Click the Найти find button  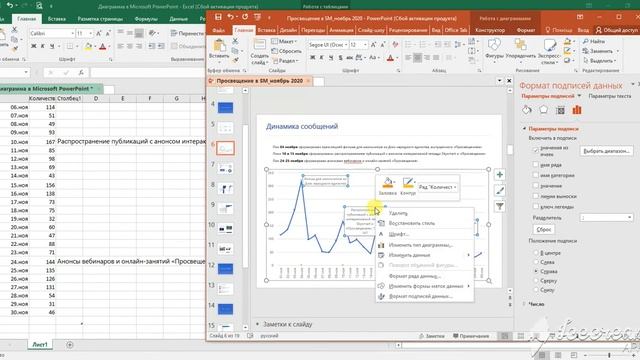pyautogui.click(x=594, y=41)
